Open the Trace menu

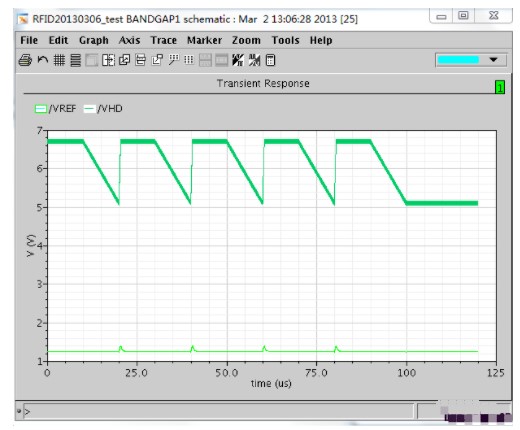[163, 40]
